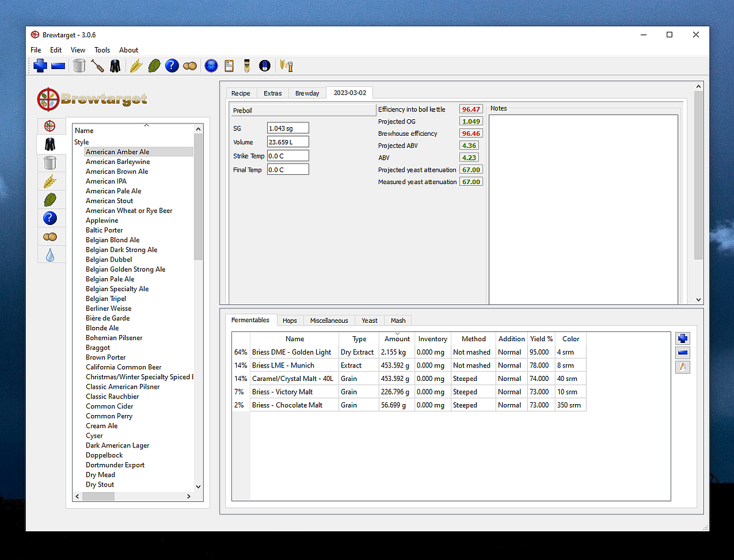This screenshot has height=560, width=734.
Task: Edit selected fermentable with pencil button
Action: (683, 367)
